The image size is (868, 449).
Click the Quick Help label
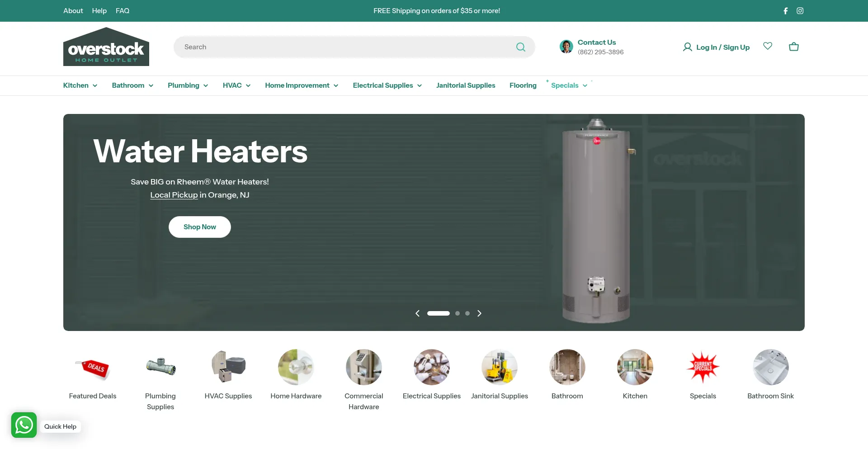coord(60,426)
